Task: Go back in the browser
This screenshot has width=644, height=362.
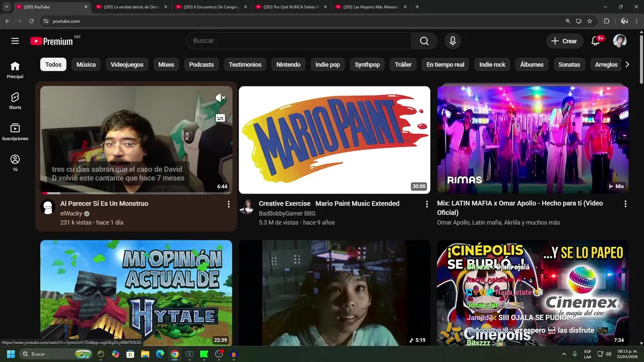Action: [7, 21]
